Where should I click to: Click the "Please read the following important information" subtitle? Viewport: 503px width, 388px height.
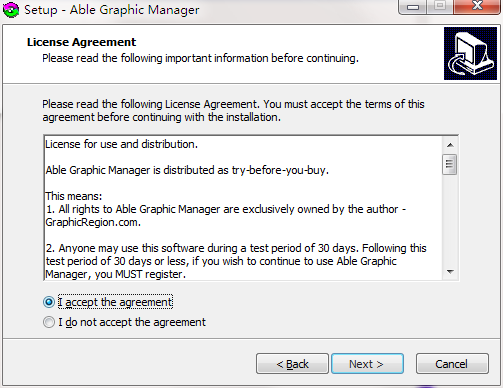200,58
